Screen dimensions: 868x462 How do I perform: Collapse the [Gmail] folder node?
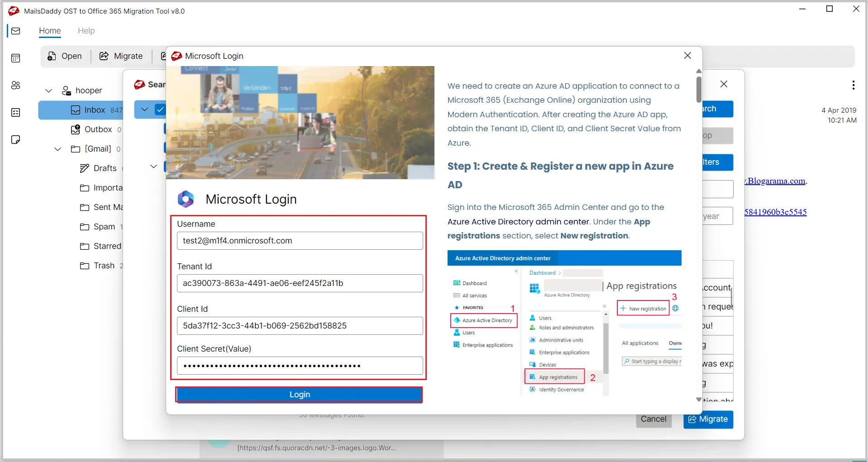click(x=57, y=149)
